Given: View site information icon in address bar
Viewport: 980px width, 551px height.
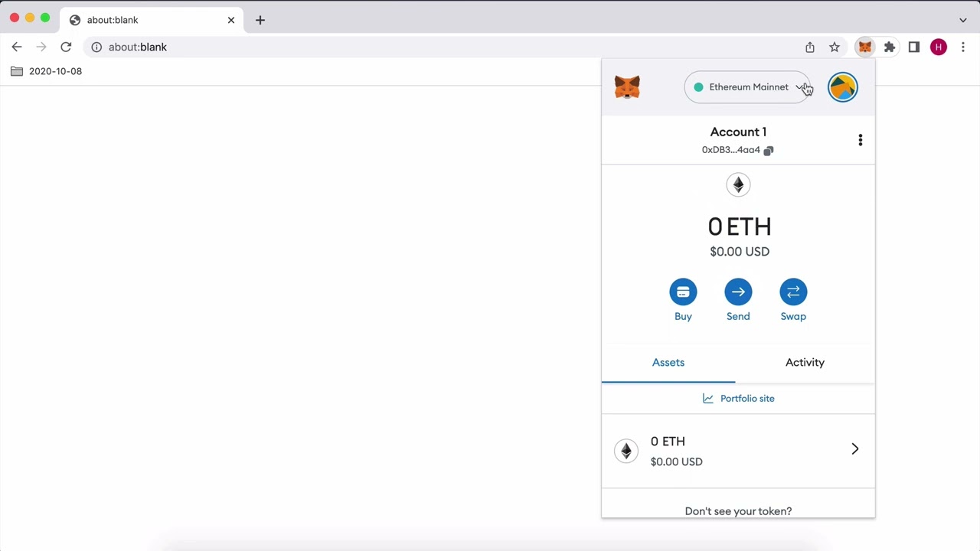Looking at the screenshot, I should (x=96, y=47).
